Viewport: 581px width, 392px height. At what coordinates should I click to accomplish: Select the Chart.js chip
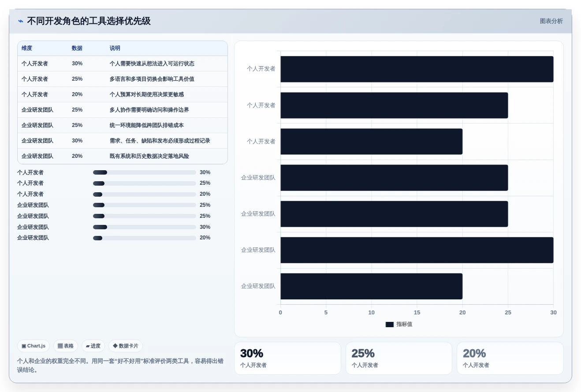pyautogui.click(x=34, y=346)
